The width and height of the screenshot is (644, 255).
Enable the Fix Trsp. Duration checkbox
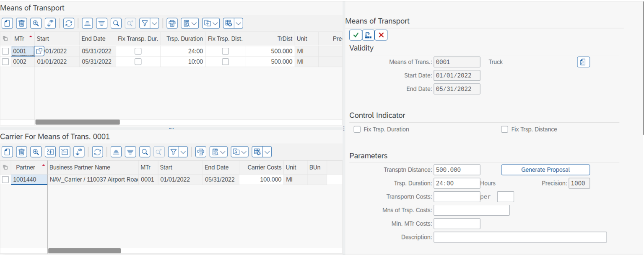357,129
